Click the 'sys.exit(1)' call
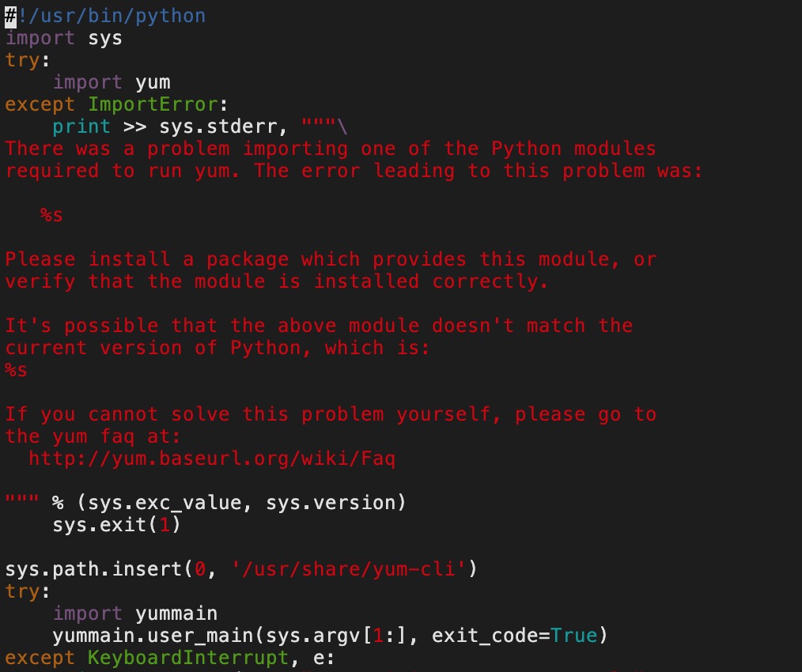This screenshot has height=672, width=802. pyautogui.click(x=116, y=525)
